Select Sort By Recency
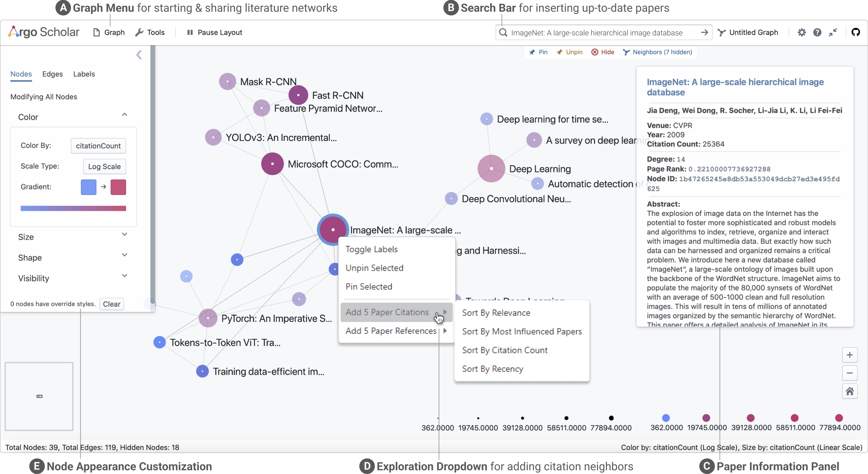 [x=493, y=369]
